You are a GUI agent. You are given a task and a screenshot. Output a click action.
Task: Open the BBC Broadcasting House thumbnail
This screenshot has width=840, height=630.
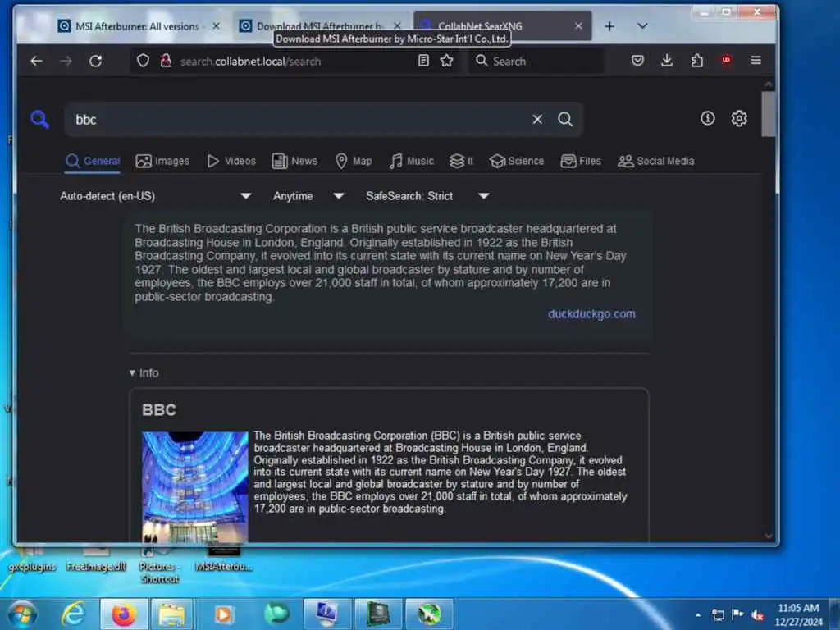tap(195, 487)
